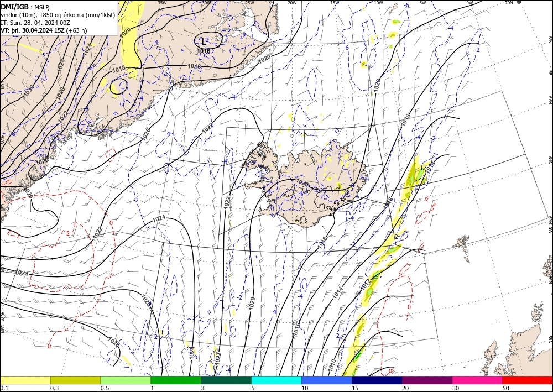
Task: Click the yellow 0.1–0.3 mm legend swatch
Action: [25, 380]
